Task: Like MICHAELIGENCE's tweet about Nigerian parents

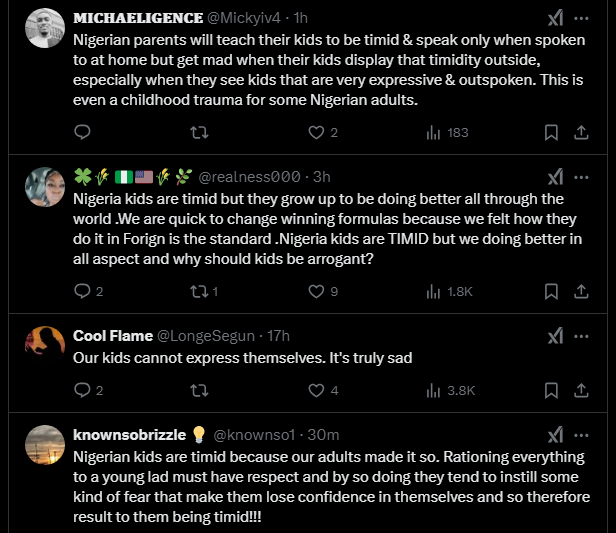Action: 316,132
